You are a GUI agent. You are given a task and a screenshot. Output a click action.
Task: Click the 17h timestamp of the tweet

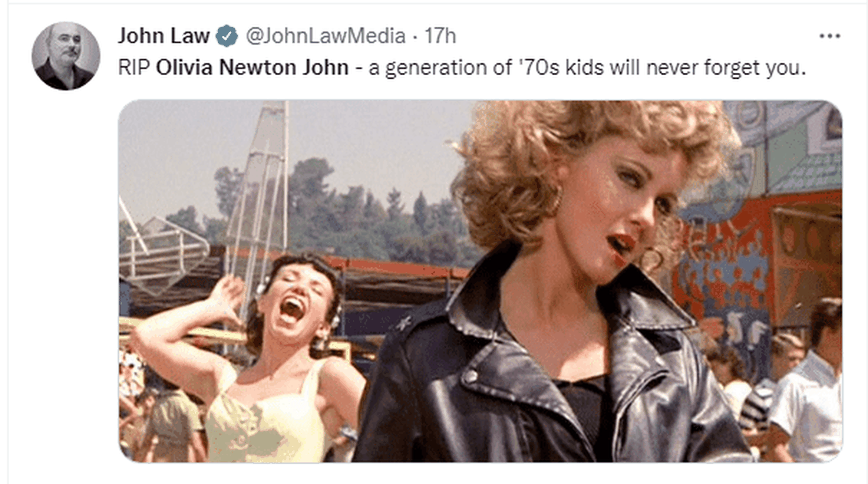tap(440, 36)
